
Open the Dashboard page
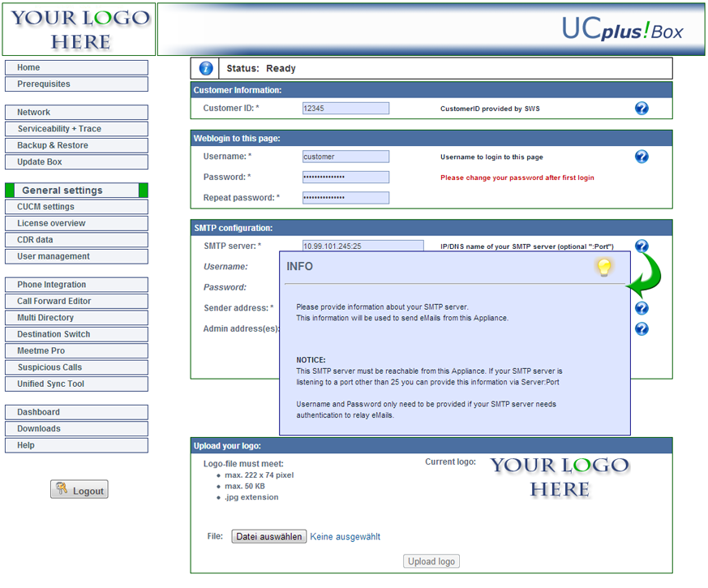point(76,412)
